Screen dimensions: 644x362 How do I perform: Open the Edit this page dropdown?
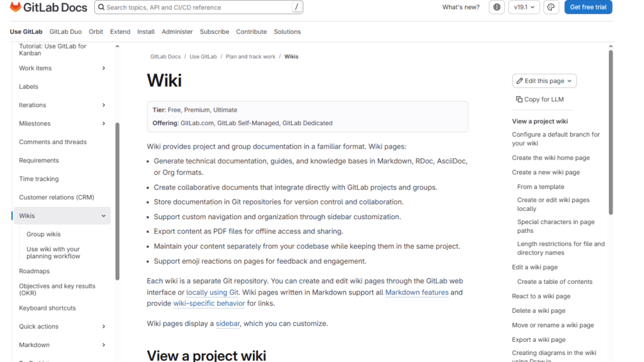(544, 81)
